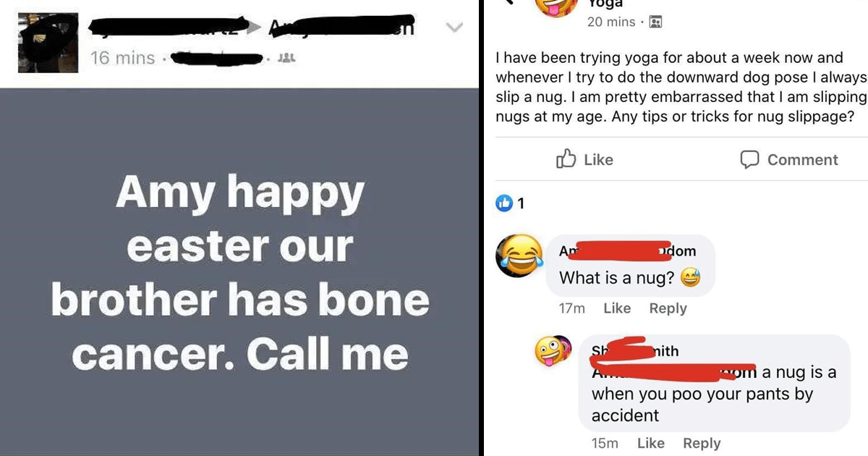868x456 pixels.
Task: Open the left post's options chevron
Action: pos(454,28)
